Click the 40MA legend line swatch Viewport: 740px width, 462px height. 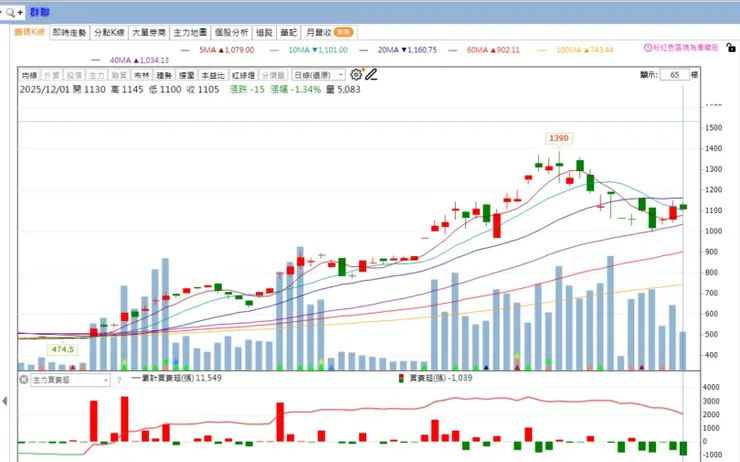coord(96,60)
